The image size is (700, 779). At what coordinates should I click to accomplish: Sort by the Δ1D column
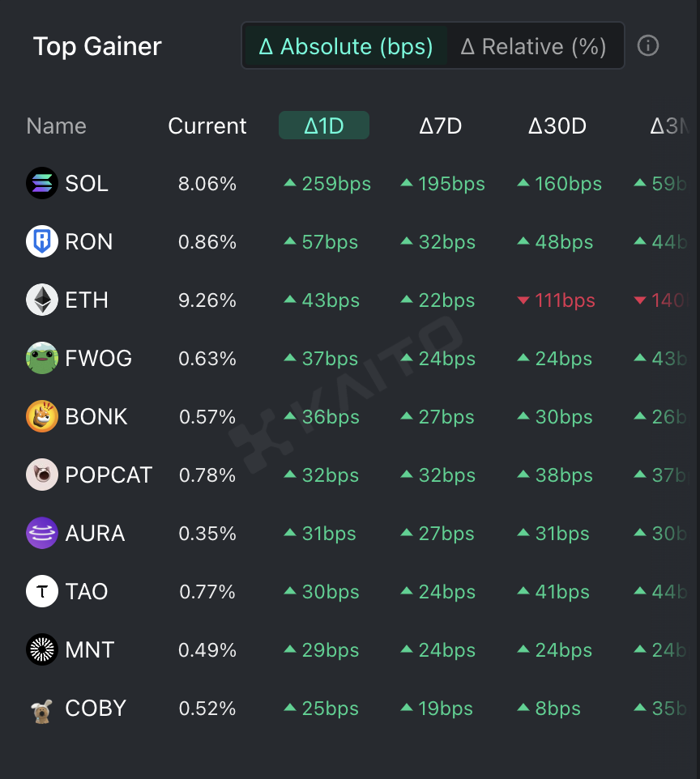[324, 126]
